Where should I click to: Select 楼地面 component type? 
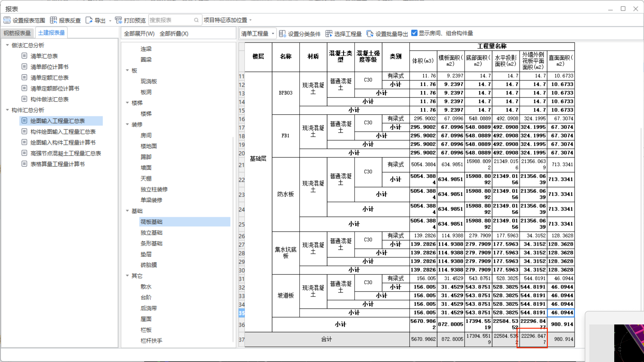pyautogui.click(x=149, y=146)
